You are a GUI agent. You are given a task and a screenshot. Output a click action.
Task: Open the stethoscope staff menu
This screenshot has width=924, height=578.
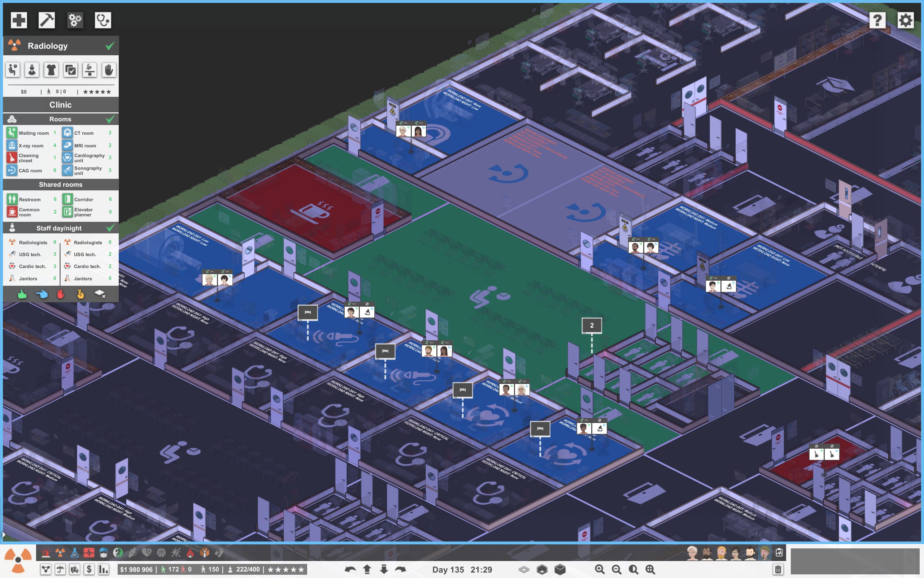click(x=103, y=20)
